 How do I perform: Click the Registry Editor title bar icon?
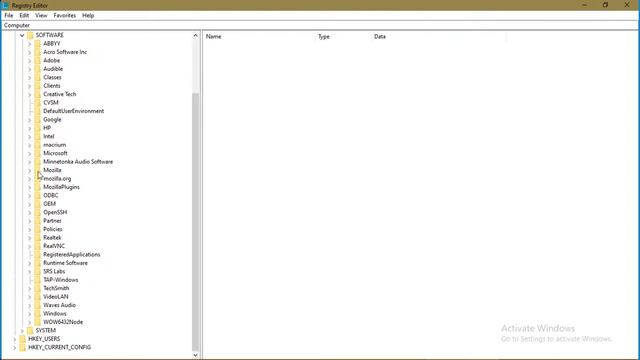[5, 5]
